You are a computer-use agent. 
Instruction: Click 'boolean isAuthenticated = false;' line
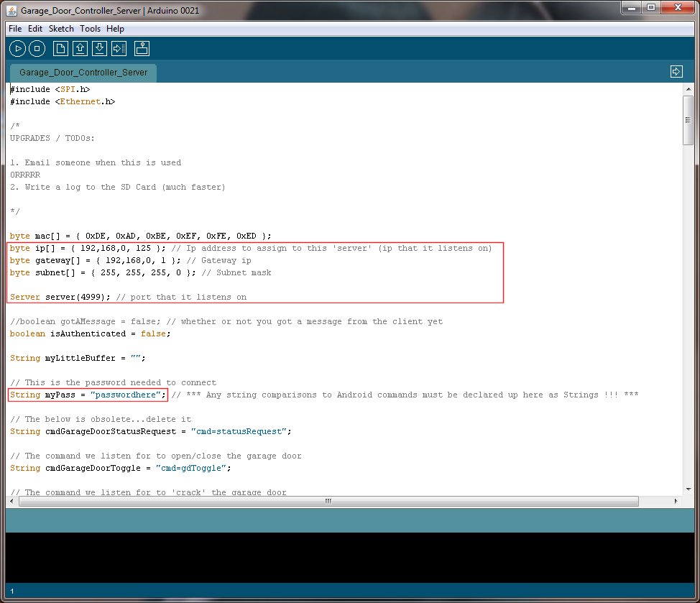(x=90, y=334)
